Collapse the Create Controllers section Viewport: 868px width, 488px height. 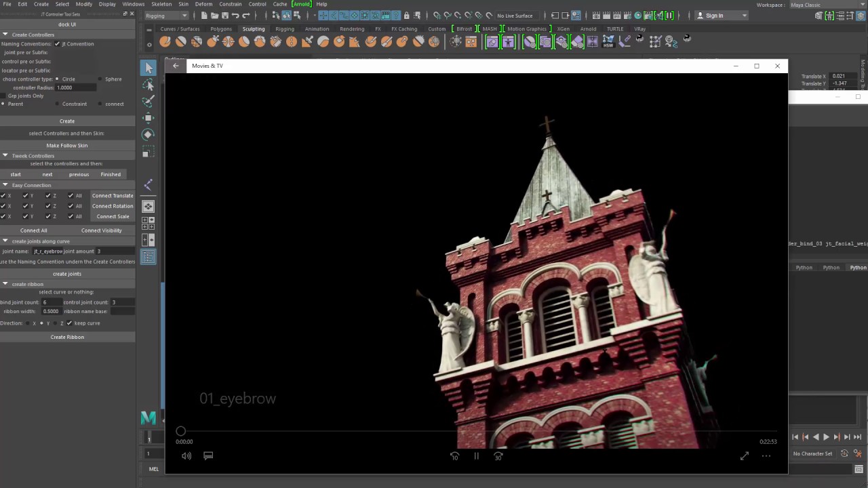click(x=5, y=35)
